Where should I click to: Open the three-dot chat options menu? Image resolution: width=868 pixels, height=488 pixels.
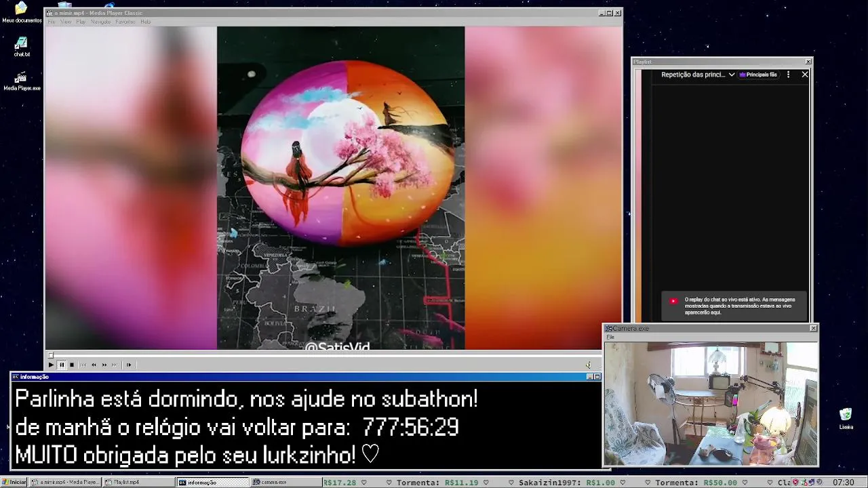(788, 75)
